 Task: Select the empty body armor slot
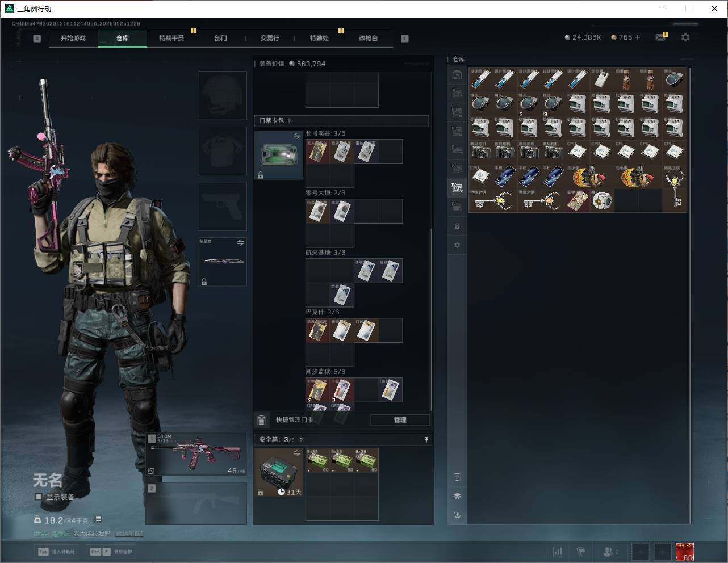tap(222, 150)
